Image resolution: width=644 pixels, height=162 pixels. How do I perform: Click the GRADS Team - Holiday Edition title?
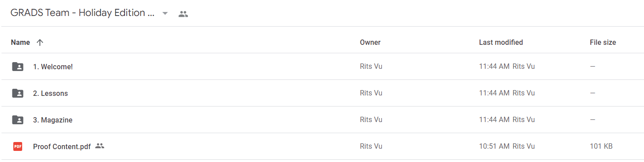[82, 13]
